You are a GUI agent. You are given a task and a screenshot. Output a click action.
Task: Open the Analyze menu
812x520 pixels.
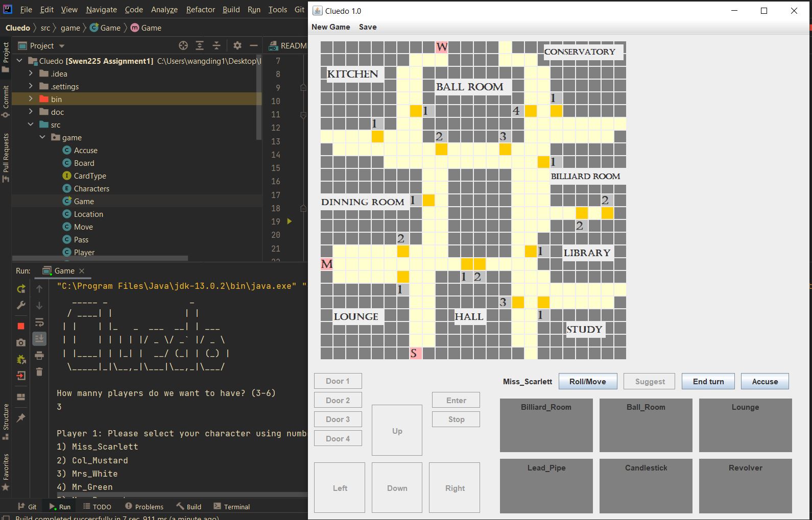pos(164,9)
